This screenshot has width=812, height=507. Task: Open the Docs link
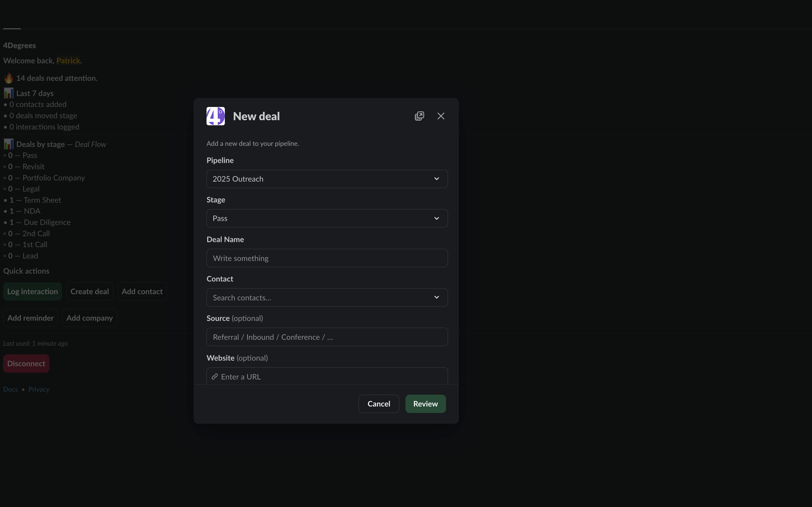click(x=10, y=389)
